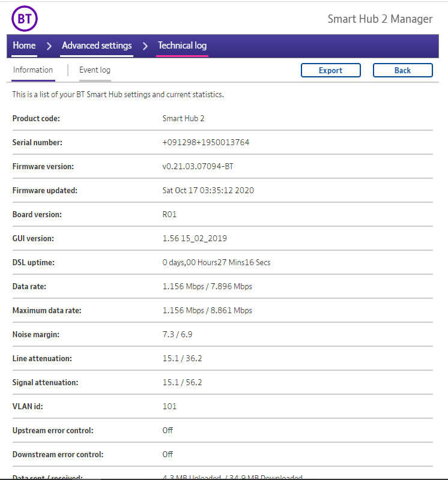Select the serial number value

tap(205, 142)
